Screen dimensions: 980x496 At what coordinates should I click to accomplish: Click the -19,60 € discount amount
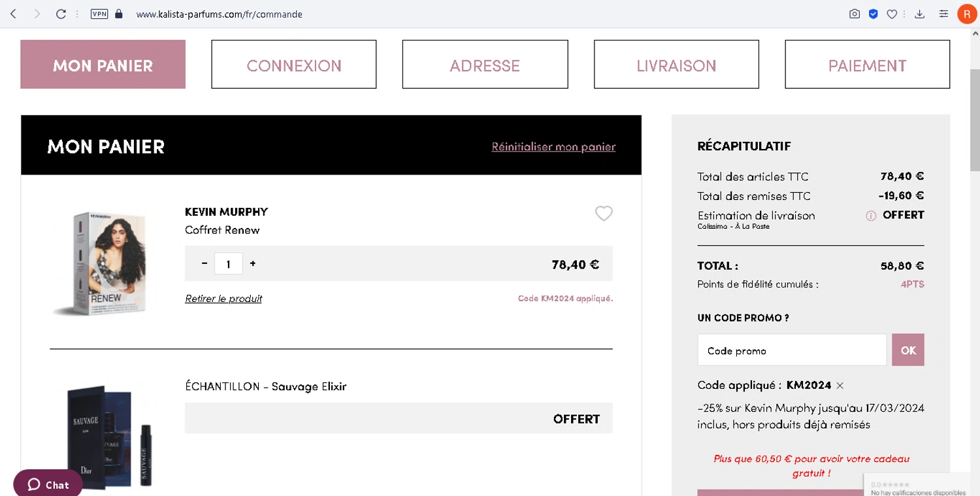[901, 195]
